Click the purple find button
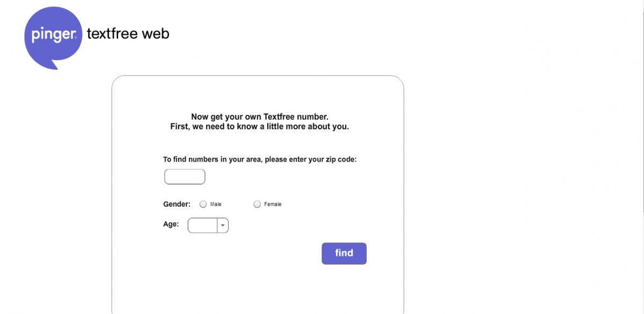644x314 pixels. click(344, 253)
